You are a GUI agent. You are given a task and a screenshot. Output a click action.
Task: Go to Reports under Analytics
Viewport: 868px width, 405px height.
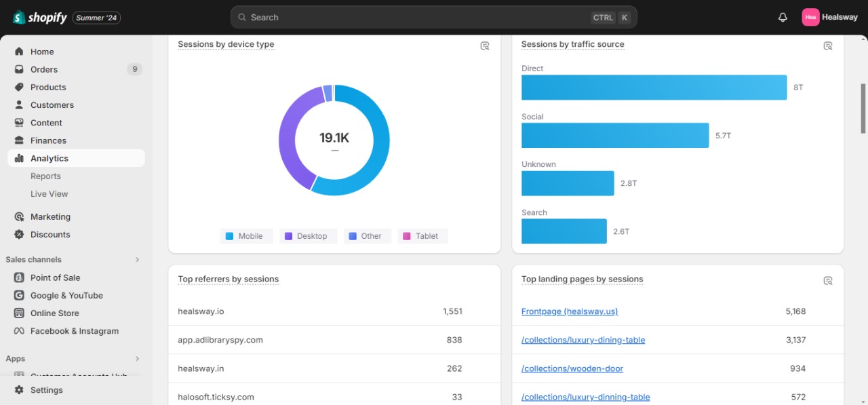[x=45, y=176]
